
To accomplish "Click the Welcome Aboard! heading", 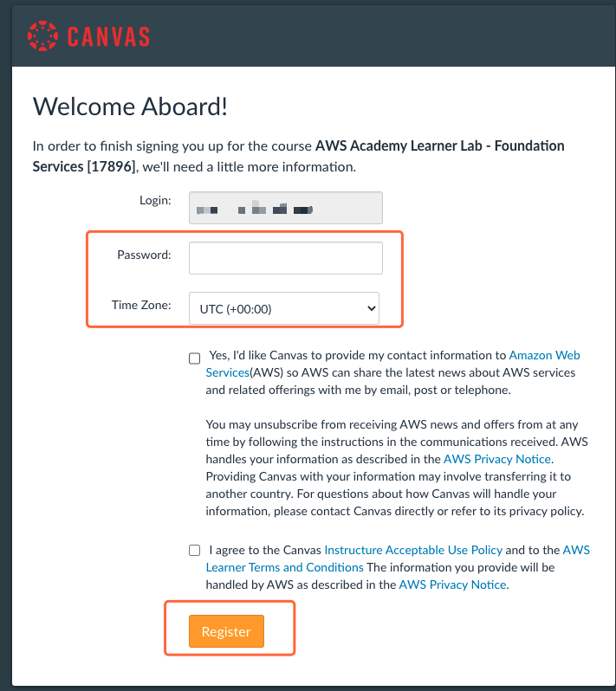I will pos(130,107).
